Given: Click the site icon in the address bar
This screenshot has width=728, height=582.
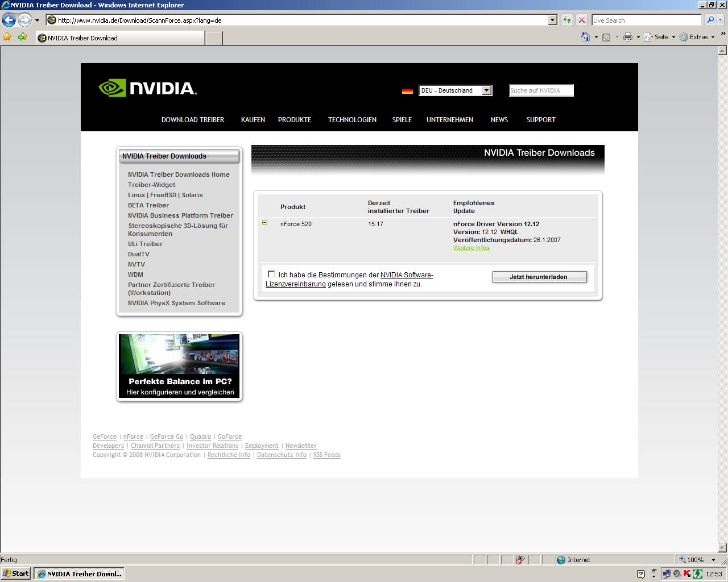Looking at the screenshot, I should (x=52, y=20).
